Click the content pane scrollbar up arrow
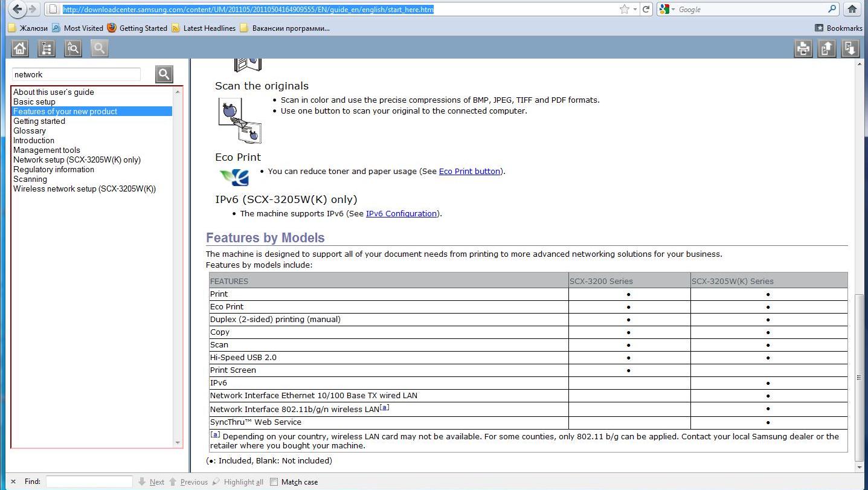Image resolution: width=868 pixels, height=490 pixels. [860, 63]
